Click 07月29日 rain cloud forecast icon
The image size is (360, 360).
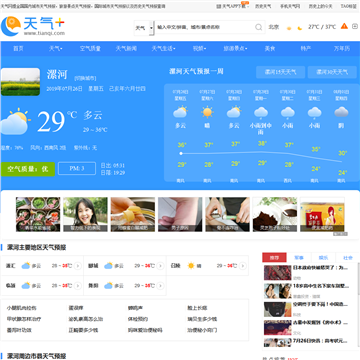(261, 112)
